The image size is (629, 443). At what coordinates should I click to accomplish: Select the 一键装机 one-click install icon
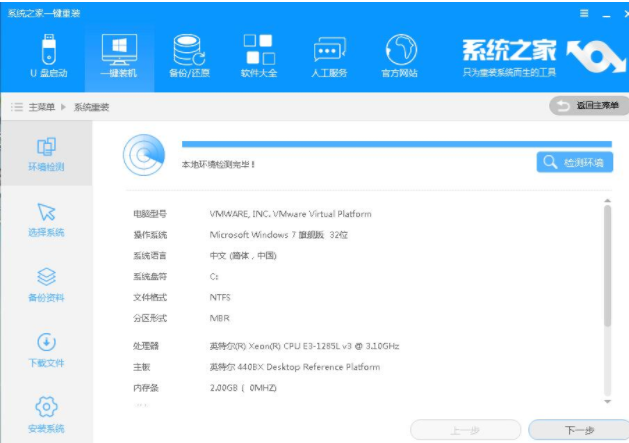tap(119, 55)
